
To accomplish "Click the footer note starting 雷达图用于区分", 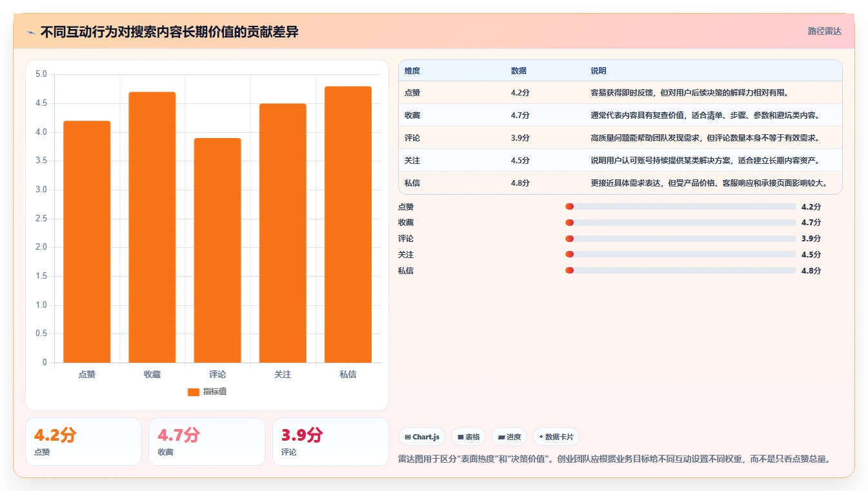I will [x=614, y=459].
